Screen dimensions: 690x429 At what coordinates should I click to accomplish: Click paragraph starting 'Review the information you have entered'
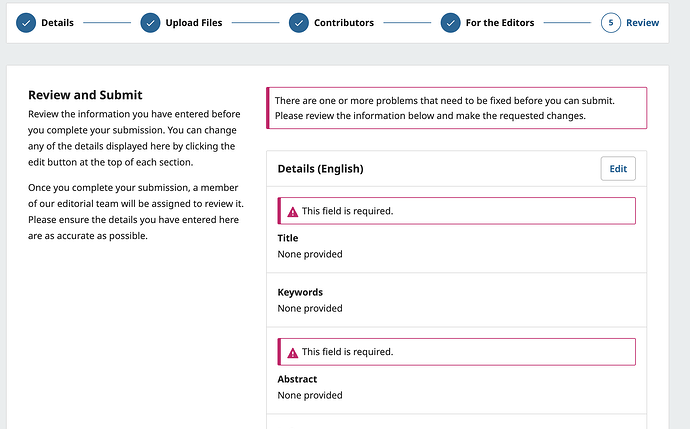tap(134, 138)
